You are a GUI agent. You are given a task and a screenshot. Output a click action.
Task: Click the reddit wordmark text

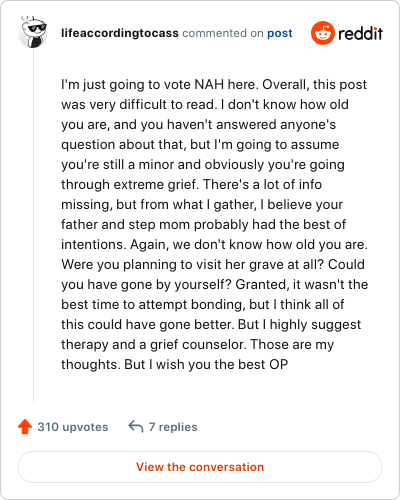coord(360,33)
